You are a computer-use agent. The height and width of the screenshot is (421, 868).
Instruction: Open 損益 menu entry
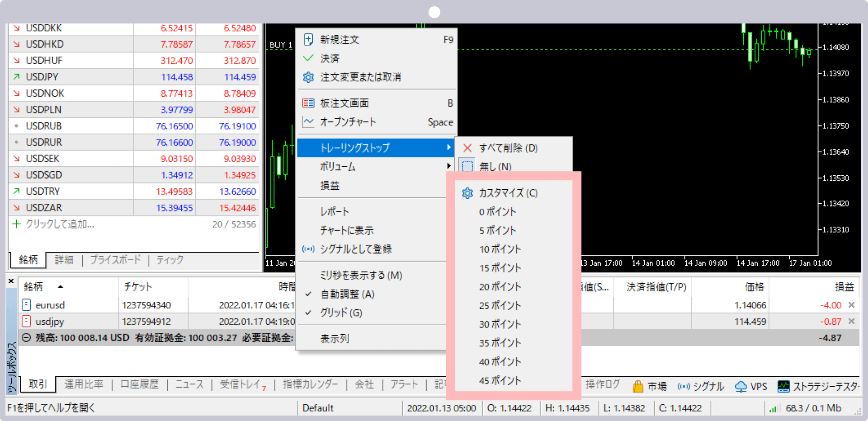coord(330,186)
